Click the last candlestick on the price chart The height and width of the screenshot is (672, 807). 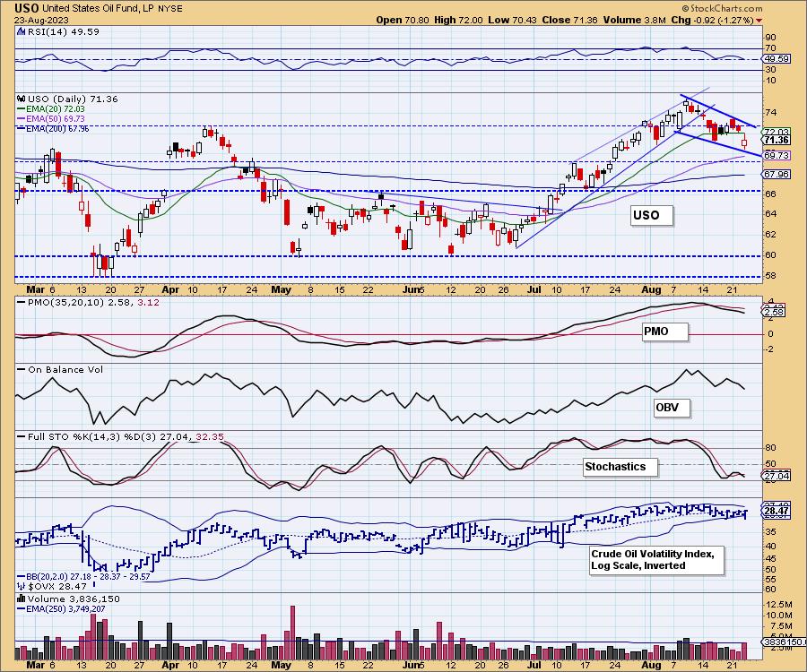744,142
